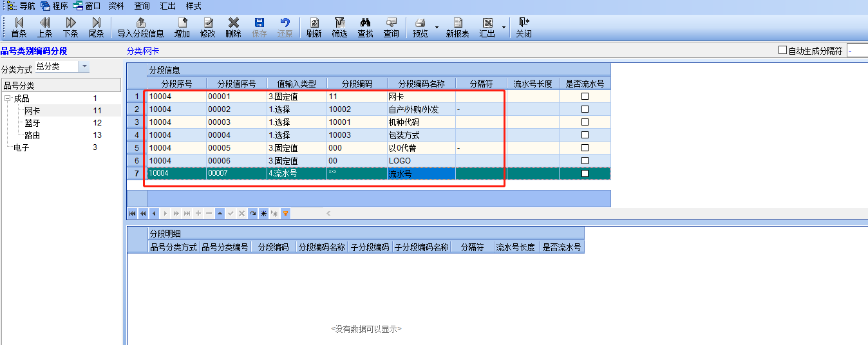The image size is (868, 345).
Task: Toggle 是否流水号 checkbox in row 3
Action: click(x=585, y=122)
